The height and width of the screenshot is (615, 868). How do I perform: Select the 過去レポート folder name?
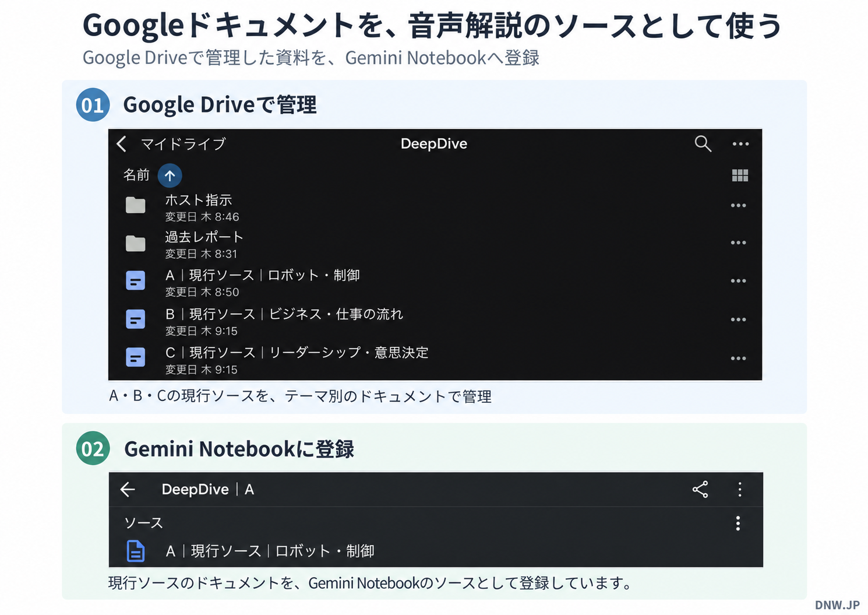204,237
